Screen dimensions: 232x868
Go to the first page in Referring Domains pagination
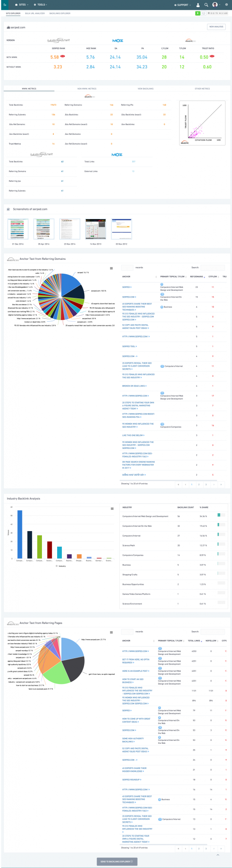(x=179, y=484)
